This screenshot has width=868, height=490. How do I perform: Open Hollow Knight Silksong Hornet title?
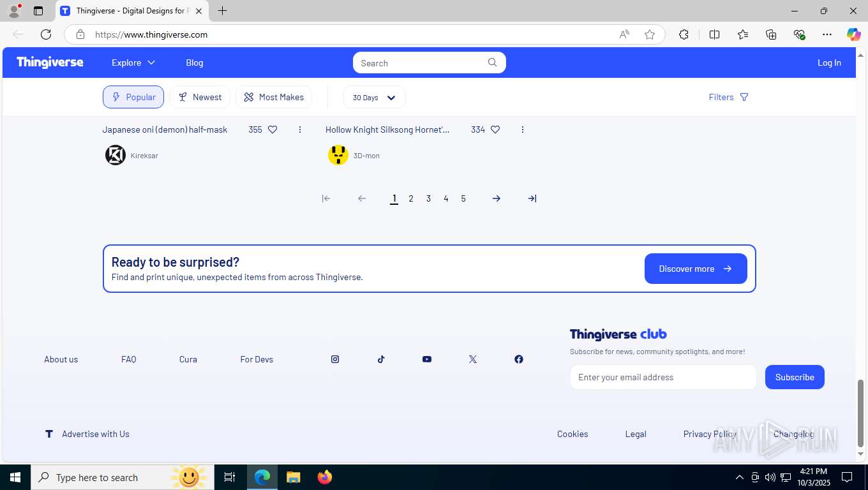point(387,130)
